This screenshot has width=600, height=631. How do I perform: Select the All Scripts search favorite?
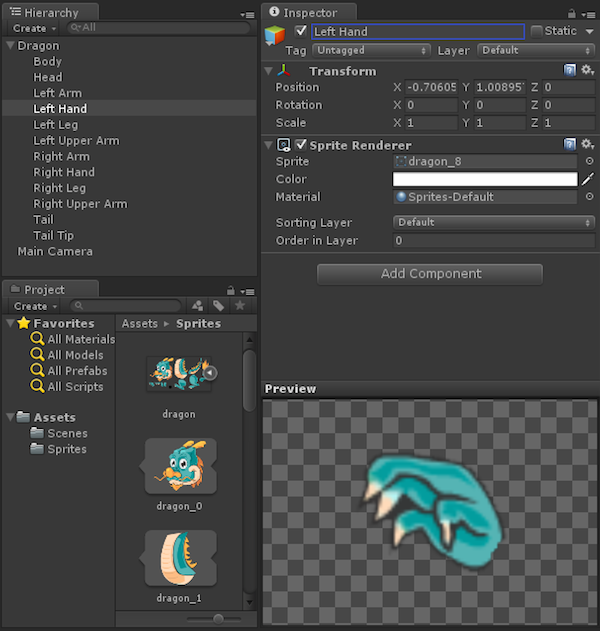point(67,386)
